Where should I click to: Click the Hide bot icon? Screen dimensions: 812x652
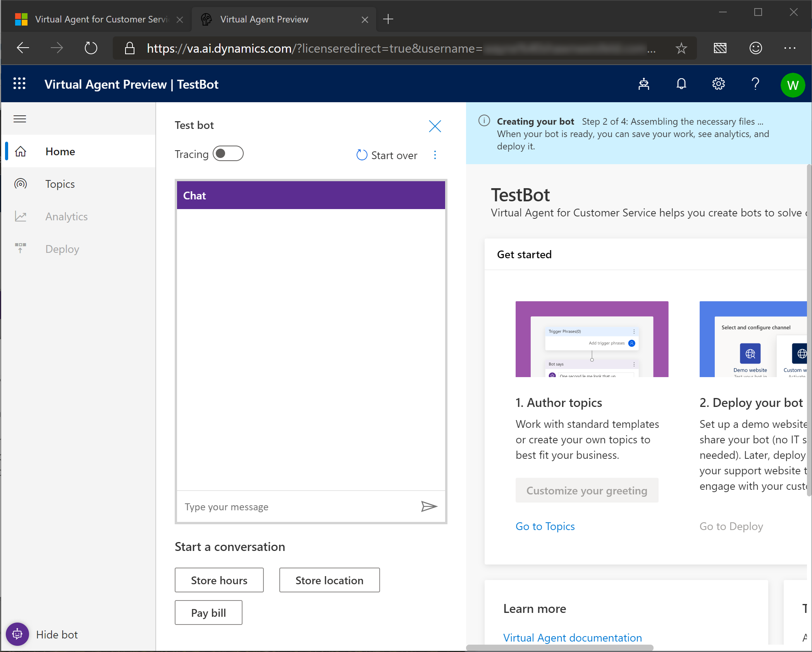[17, 634]
